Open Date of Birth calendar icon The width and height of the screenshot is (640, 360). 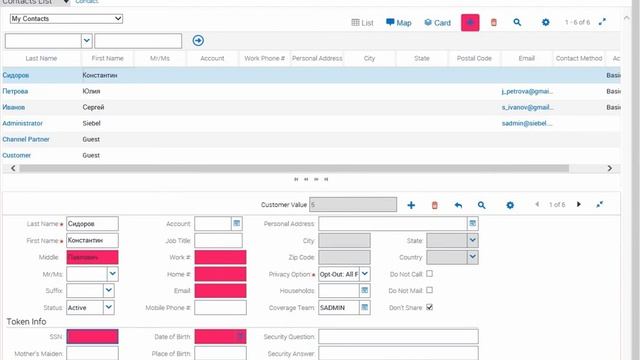pyautogui.click(x=240, y=336)
